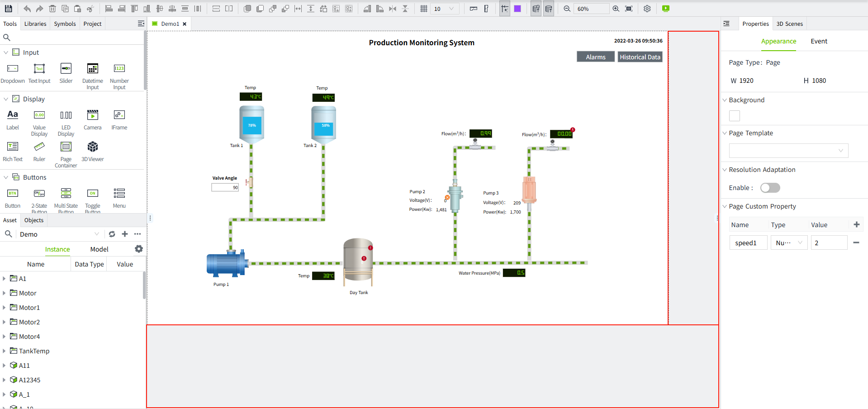868x409 pixels.
Task: Run the project preview with green play icon
Action: tap(665, 9)
